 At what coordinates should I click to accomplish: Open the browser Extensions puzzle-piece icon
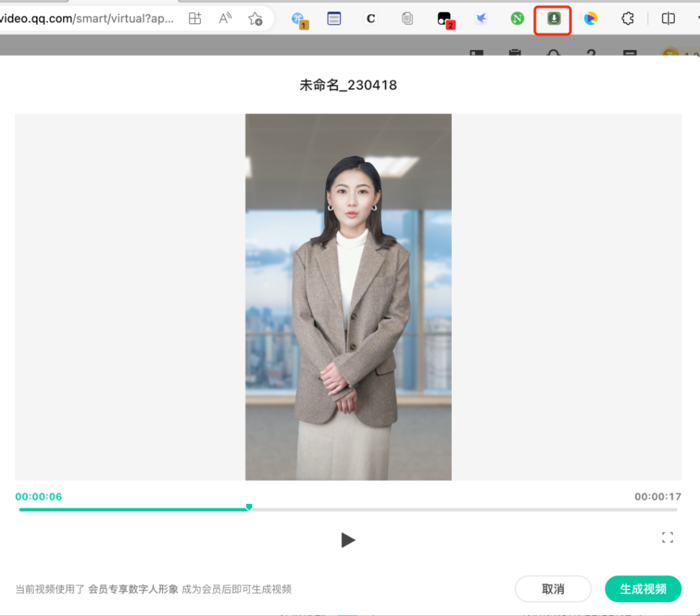(628, 18)
